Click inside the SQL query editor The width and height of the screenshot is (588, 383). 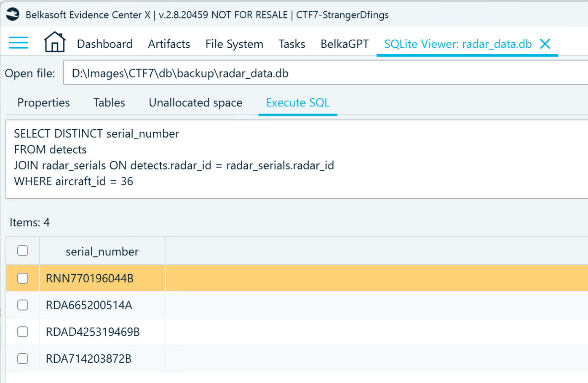[297, 159]
